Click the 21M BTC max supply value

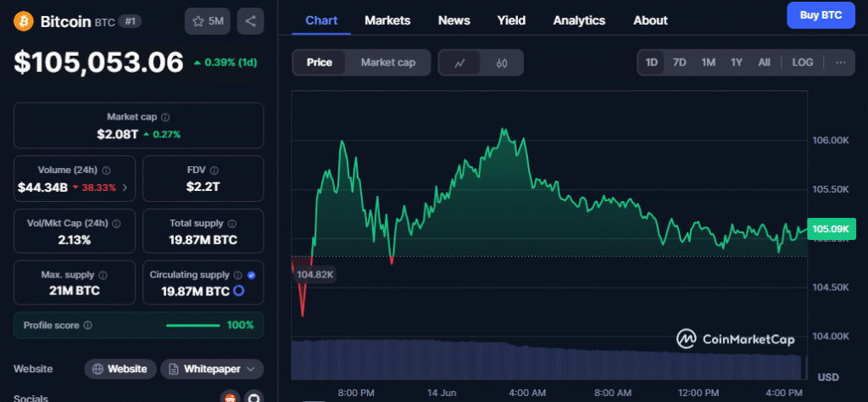coord(75,291)
